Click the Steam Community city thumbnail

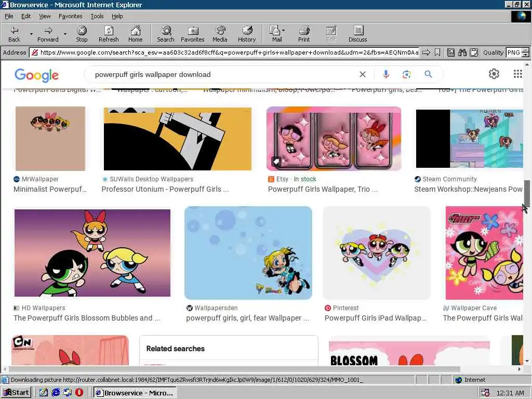click(470, 138)
